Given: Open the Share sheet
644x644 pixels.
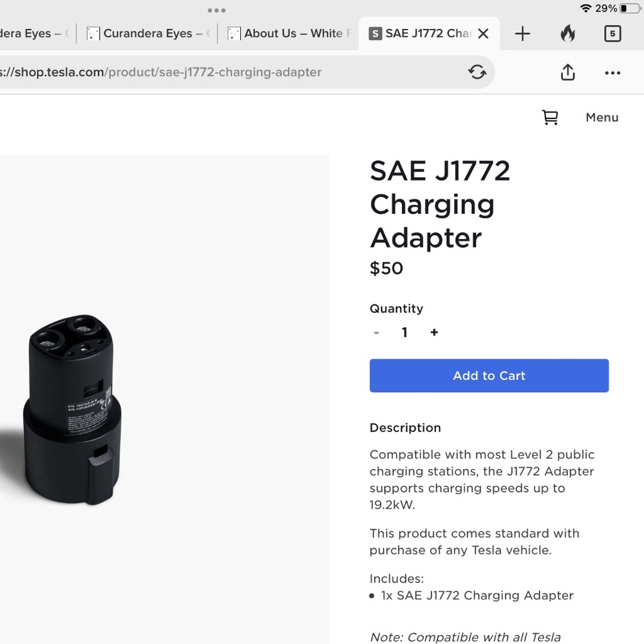Looking at the screenshot, I should point(567,72).
